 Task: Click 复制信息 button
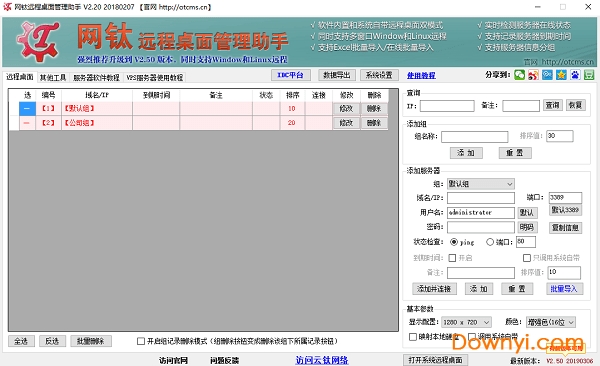pos(565,228)
